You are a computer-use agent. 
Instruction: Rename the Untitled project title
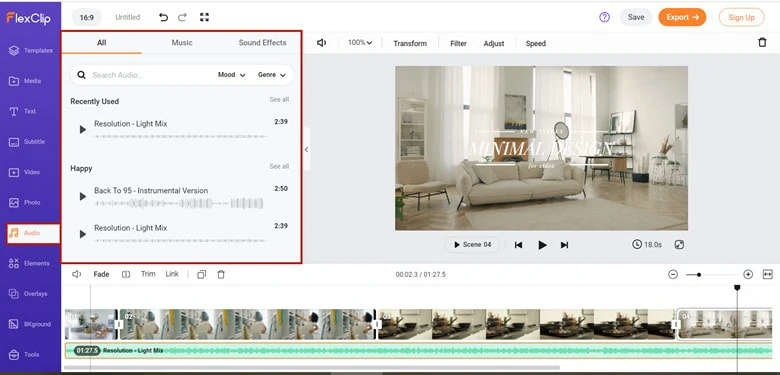pyautogui.click(x=127, y=17)
